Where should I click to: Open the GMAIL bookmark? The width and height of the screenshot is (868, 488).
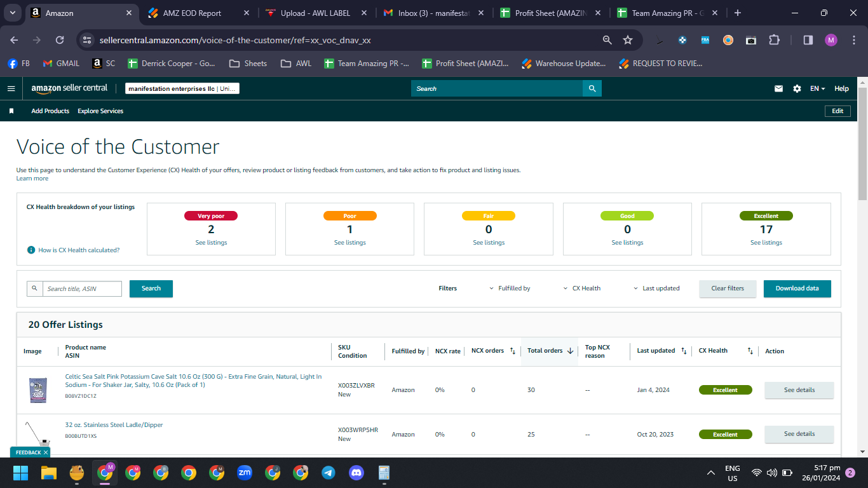pyautogui.click(x=61, y=64)
